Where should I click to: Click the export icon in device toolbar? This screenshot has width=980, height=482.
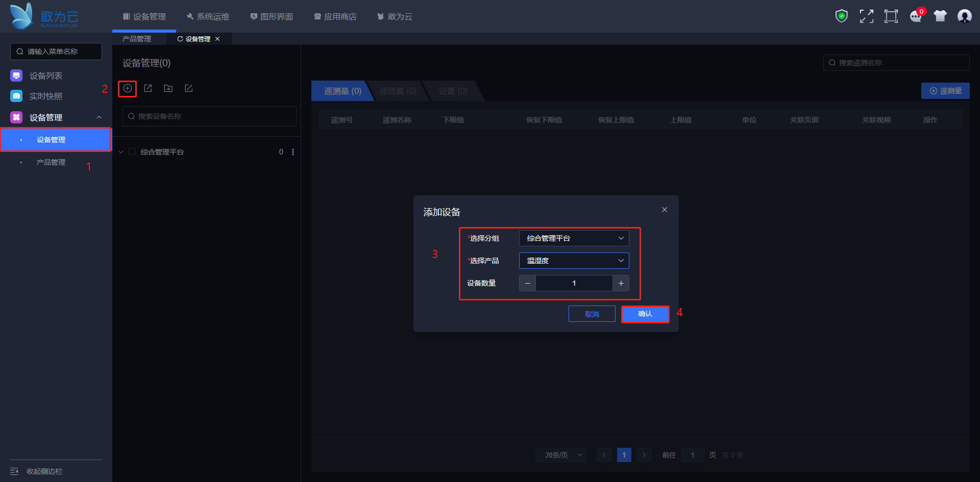tap(148, 89)
